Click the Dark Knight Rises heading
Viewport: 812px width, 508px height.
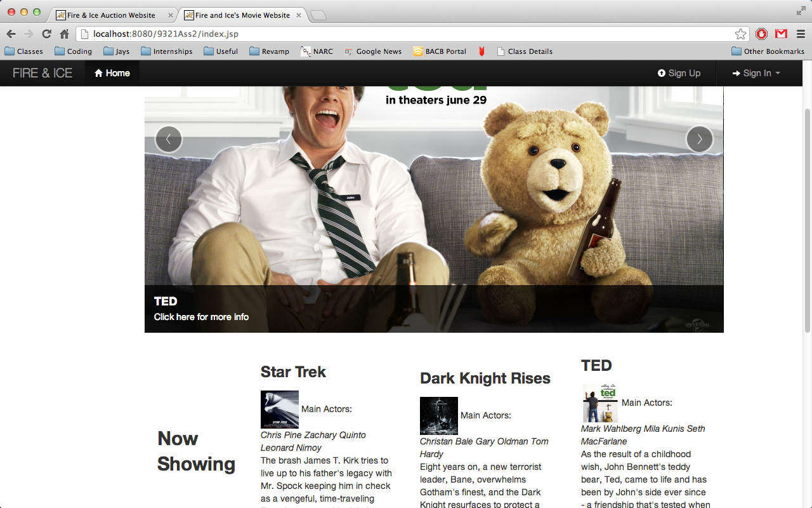485,378
